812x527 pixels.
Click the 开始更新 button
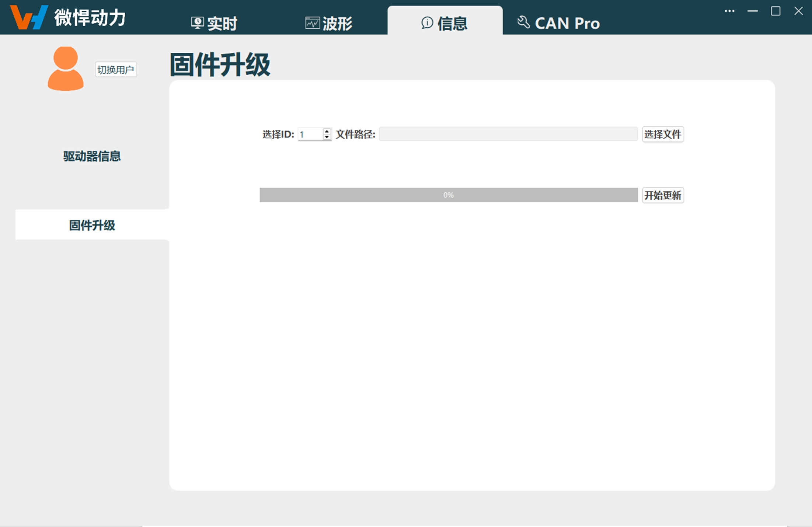[x=662, y=195]
